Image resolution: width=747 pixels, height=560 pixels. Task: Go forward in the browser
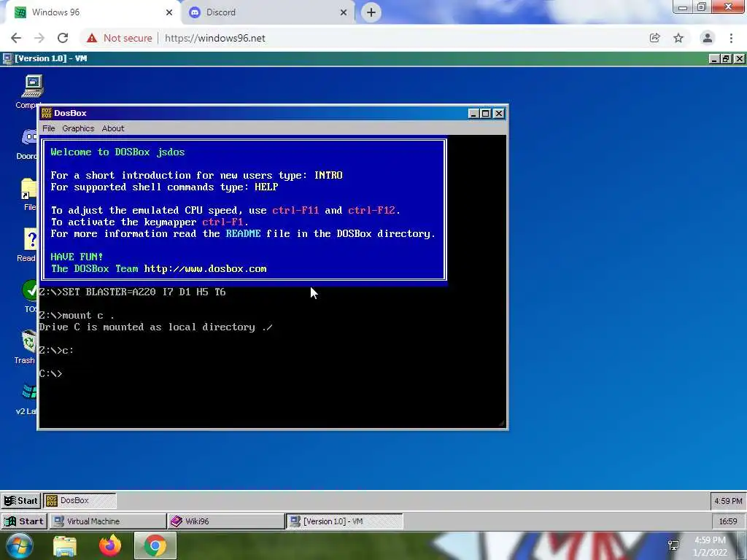click(x=39, y=38)
